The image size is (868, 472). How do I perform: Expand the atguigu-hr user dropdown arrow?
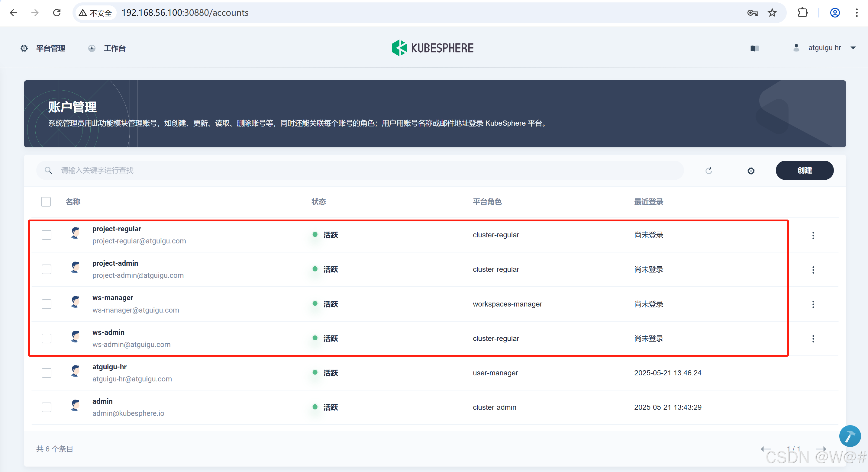click(x=853, y=48)
